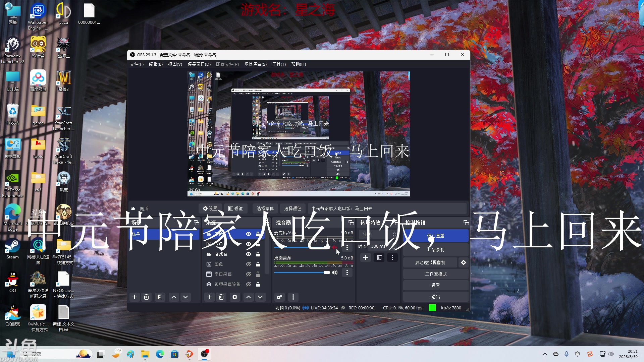Click the source text input field
The image size is (644, 362).
pyautogui.click(x=388, y=208)
